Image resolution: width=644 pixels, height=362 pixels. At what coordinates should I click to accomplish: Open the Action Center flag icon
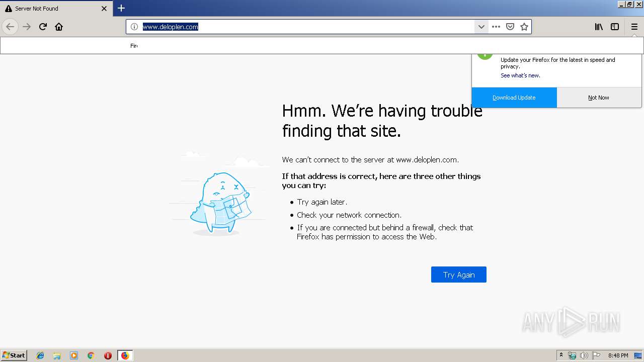(x=596, y=355)
